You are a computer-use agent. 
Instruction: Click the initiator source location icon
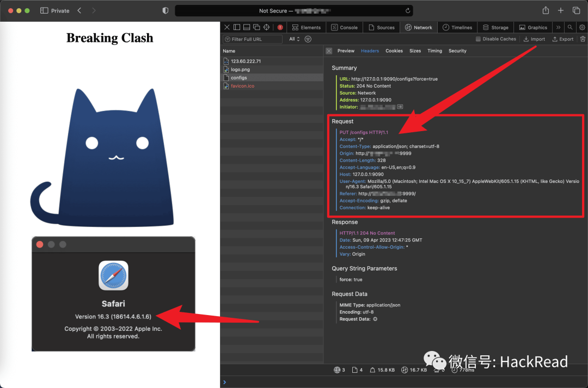[400, 107]
